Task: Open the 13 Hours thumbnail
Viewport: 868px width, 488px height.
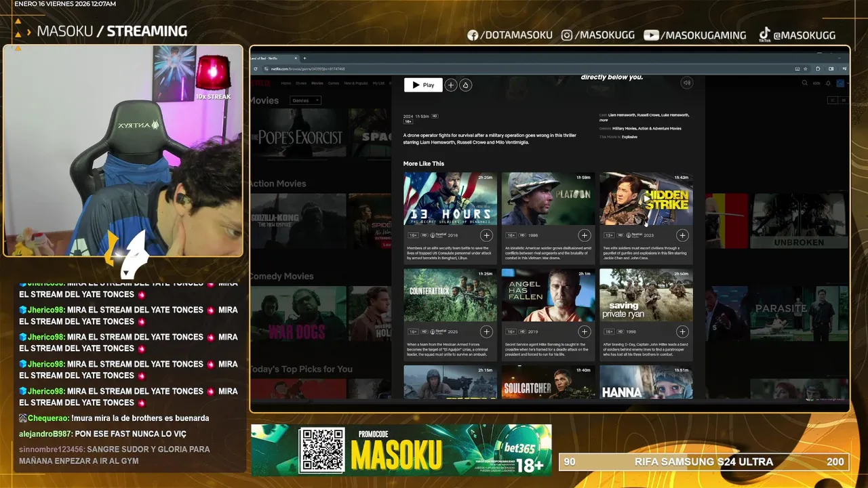Action: (450, 199)
